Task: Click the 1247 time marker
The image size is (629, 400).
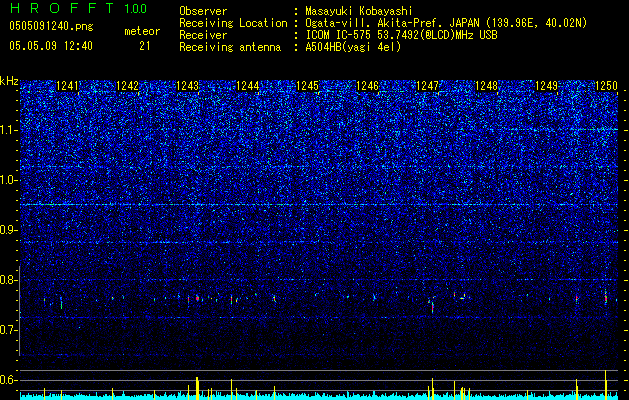Action: (428, 85)
